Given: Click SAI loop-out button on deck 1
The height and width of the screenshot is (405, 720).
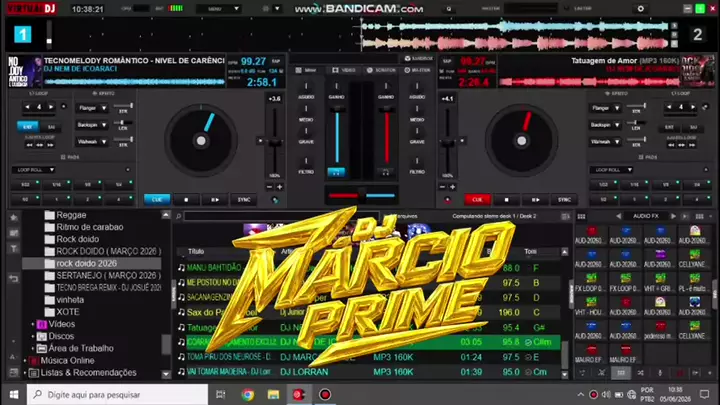Looking at the screenshot, I should pyautogui.click(x=51, y=127).
